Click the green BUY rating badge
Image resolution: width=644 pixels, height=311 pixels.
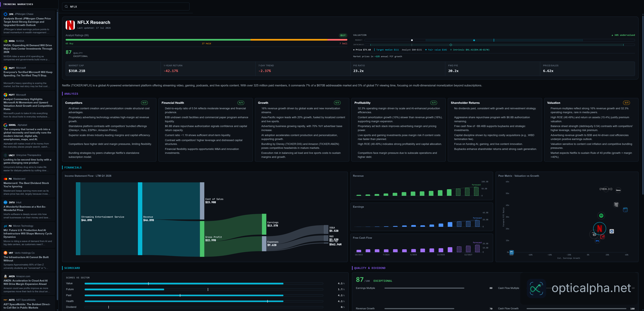tap(343, 35)
